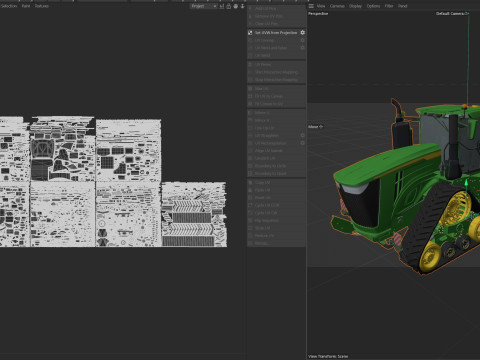480x360 pixels.
Task: Click the rightmost UV editor header icon
Action: click(x=242, y=6)
